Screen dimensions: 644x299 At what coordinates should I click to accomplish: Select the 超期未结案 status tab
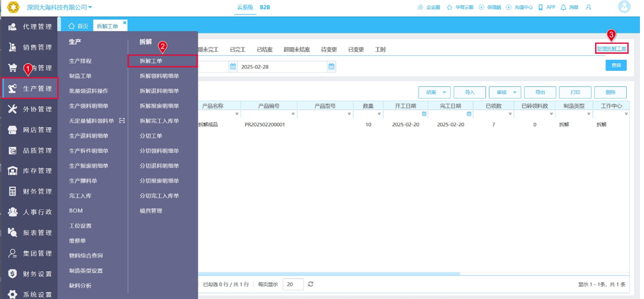click(296, 50)
